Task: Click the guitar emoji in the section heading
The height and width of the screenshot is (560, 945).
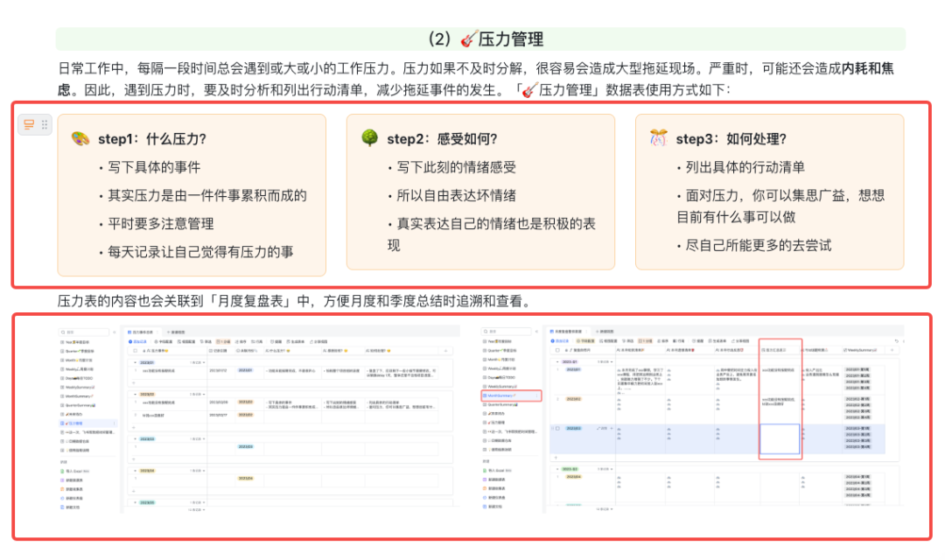Action: [x=469, y=39]
